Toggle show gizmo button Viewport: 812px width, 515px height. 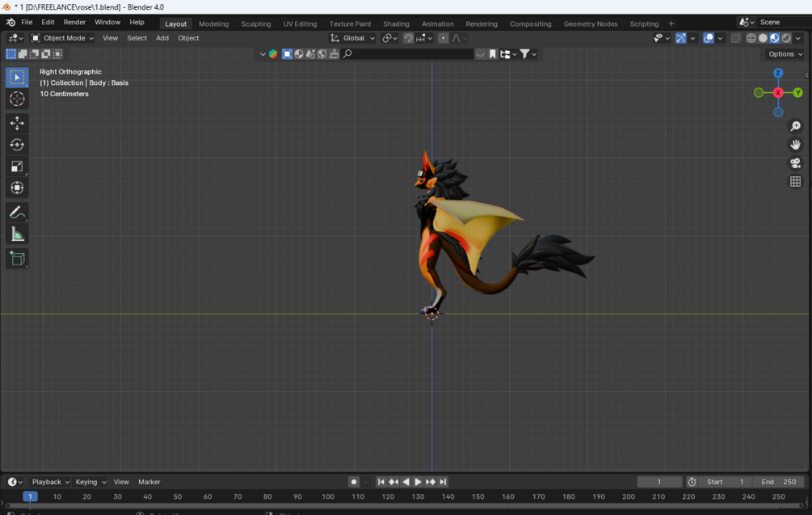pos(680,38)
